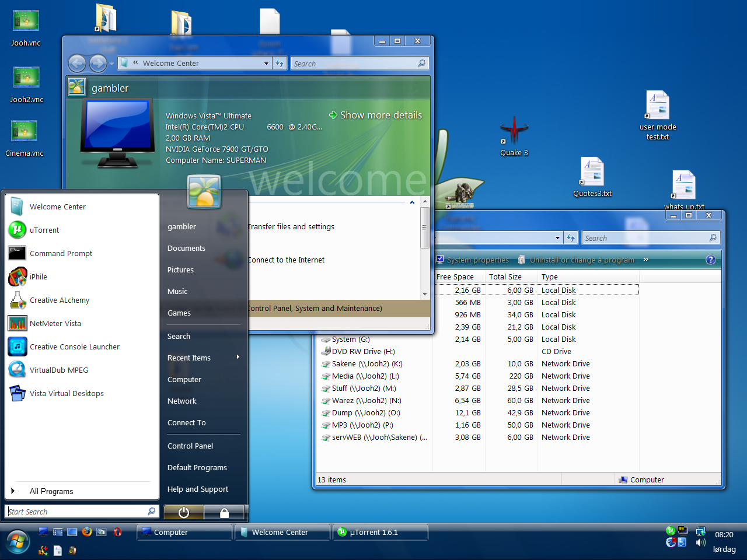Open the Computer window address bar dropdown

pyautogui.click(x=558, y=238)
